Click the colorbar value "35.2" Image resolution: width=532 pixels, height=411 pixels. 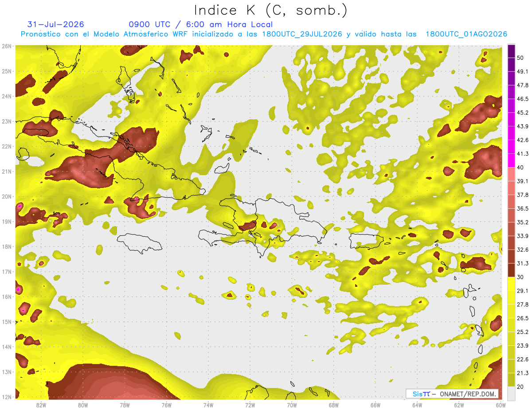(522, 222)
